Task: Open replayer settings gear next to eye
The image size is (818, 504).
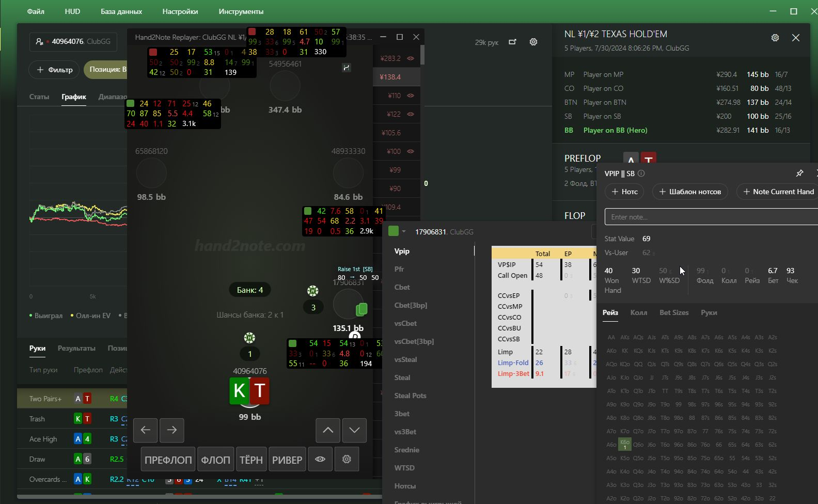Action: (347, 460)
